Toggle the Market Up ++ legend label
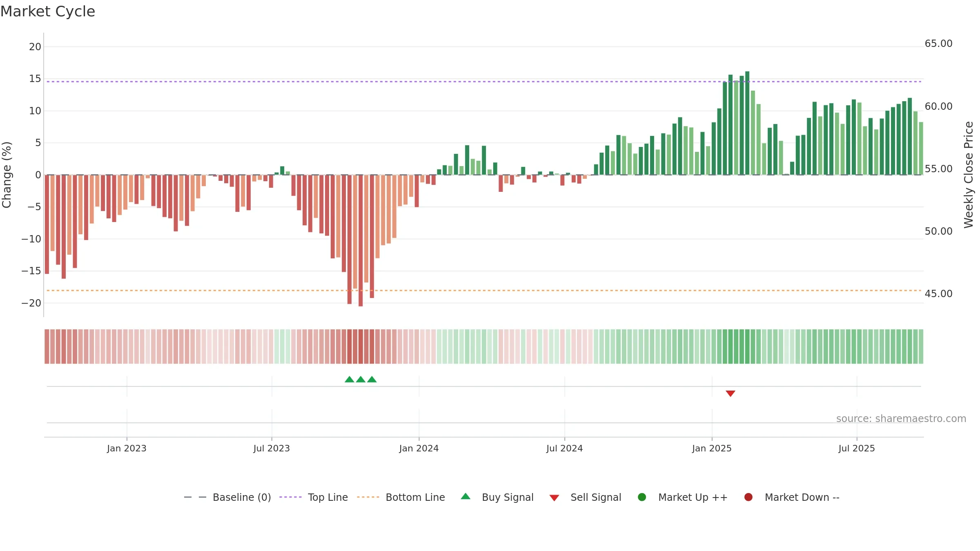 click(x=693, y=497)
